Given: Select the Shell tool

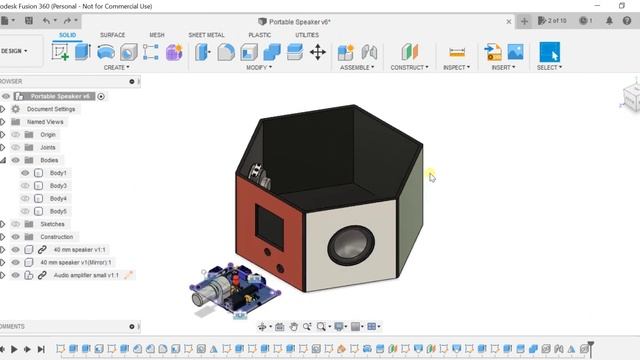Looking at the screenshot, I should click(x=249, y=52).
